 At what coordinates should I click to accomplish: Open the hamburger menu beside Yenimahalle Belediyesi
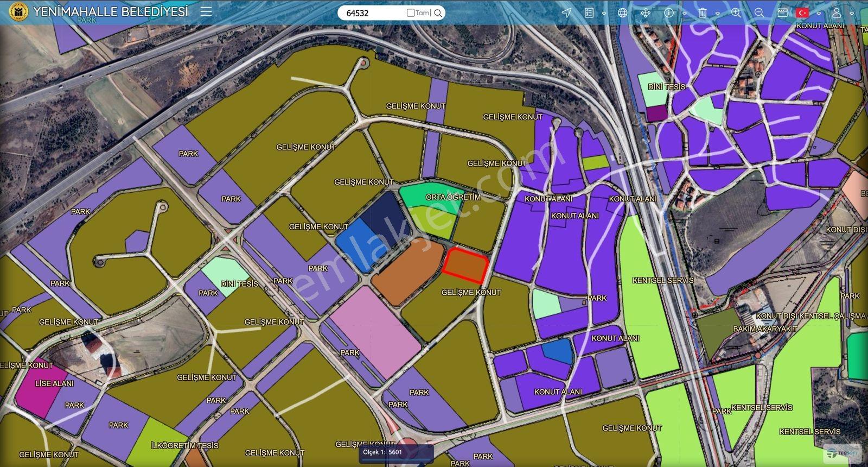[x=206, y=11]
